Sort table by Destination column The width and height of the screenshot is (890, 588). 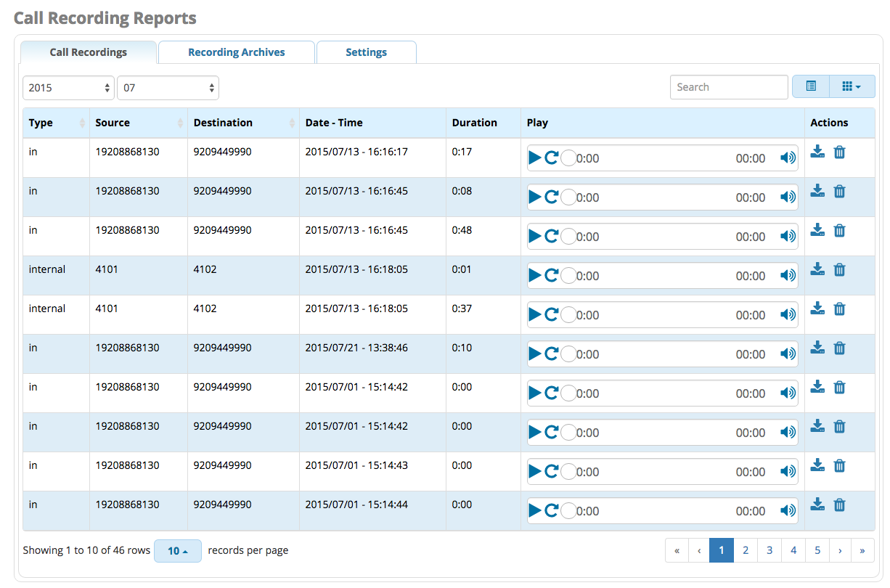coord(243,123)
